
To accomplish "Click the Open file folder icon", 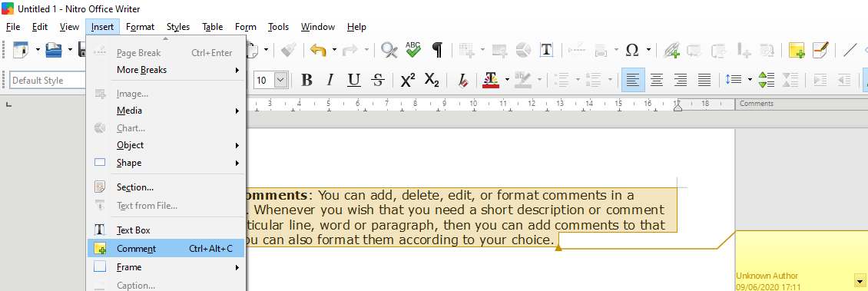I will [54, 51].
